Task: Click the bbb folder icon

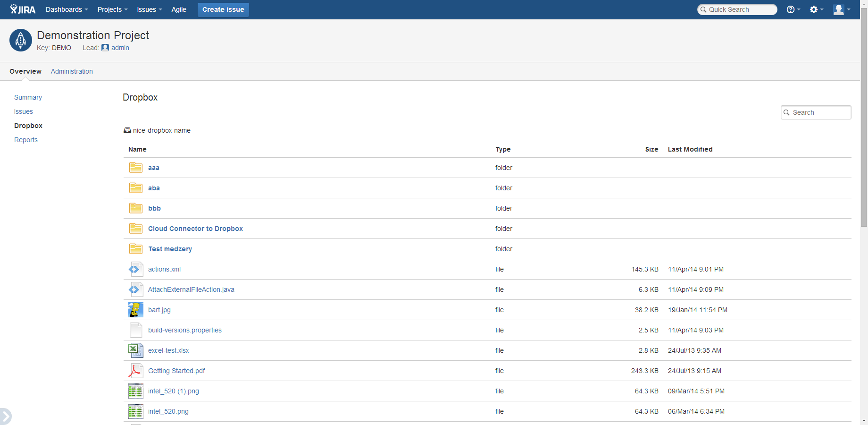Action: (x=136, y=208)
